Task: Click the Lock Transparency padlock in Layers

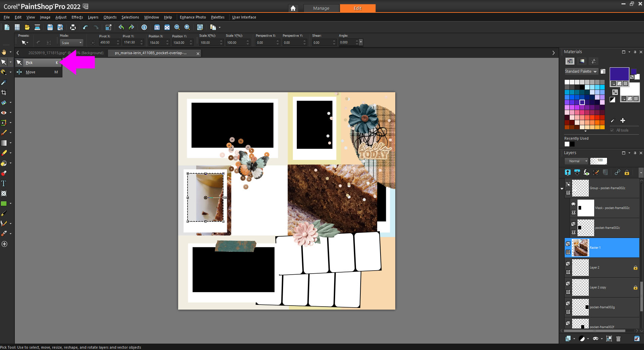Action: pyautogui.click(x=627, y=173)
